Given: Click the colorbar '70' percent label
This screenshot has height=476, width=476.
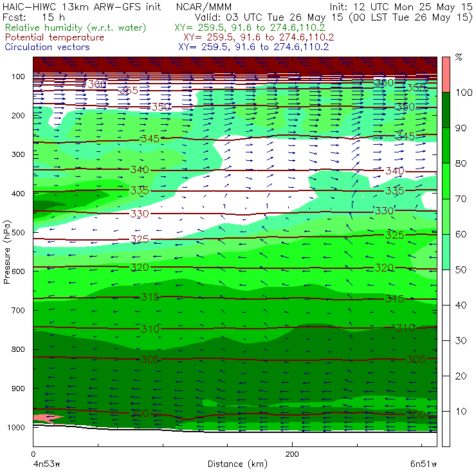Looking at the screenshot, I should point(461,199).
